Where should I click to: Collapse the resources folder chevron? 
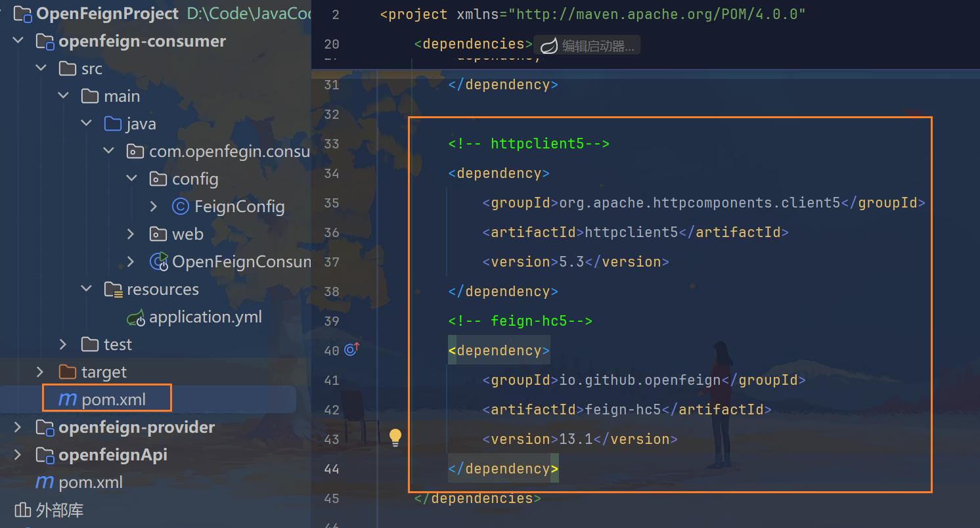[x=86, y=290]
